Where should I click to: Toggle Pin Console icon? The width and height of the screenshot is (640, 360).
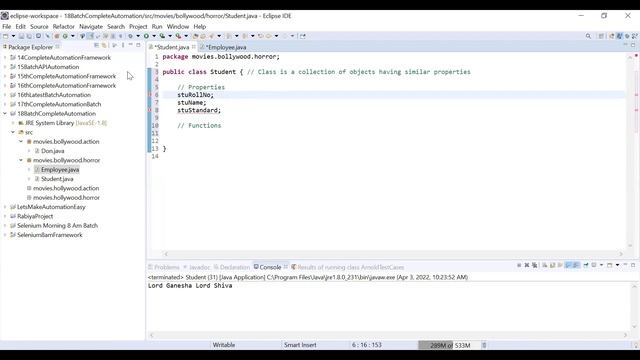tap(586, 265)
